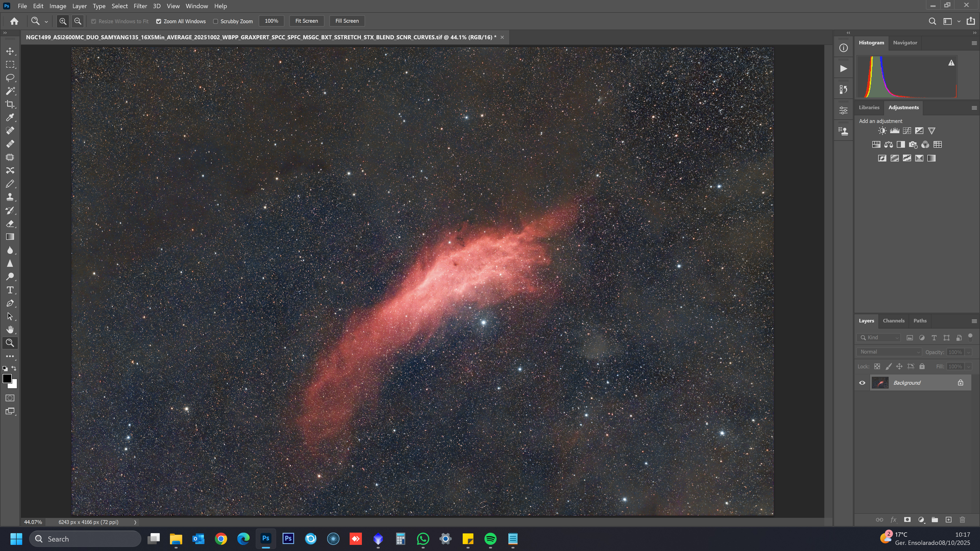The width and height of the screenshot is (980, 551).
Task: Switch to the Channels tab
Action: click(x=893, y=321)
